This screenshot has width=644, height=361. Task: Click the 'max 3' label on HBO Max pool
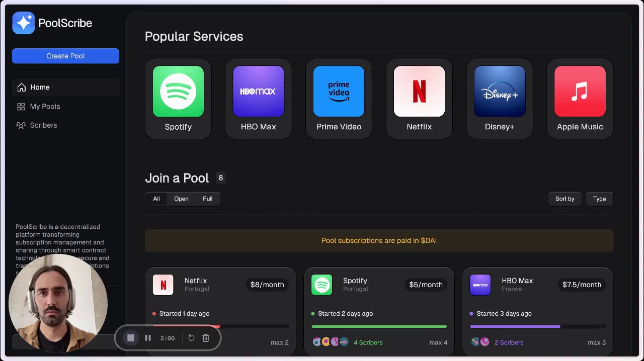coord(597,342)
